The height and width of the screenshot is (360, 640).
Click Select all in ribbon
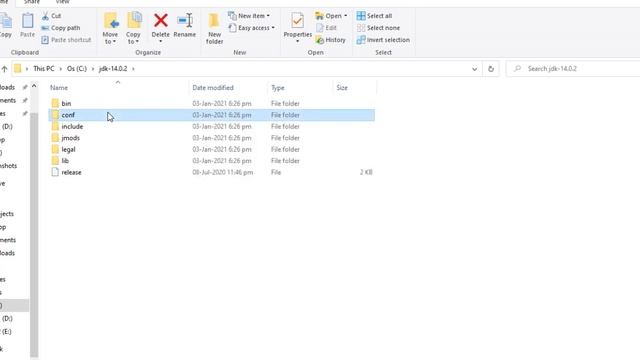(x=374, y=16)
